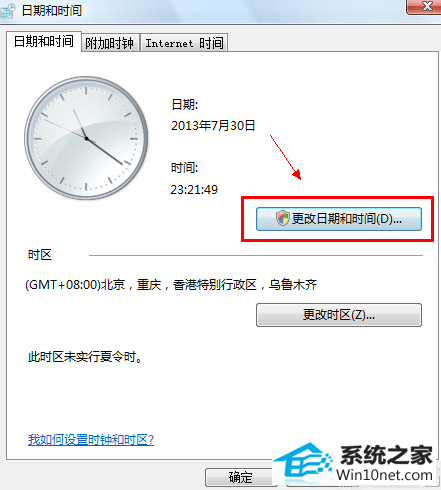Confirm with the 确定 button
The height and width of the screenshot is (490, 441).
pos(240,477)
